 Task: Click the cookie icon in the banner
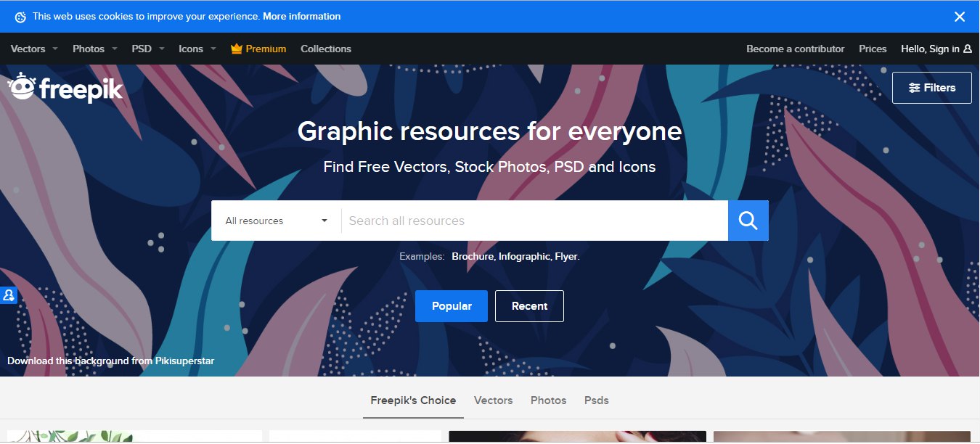(20, 17)
